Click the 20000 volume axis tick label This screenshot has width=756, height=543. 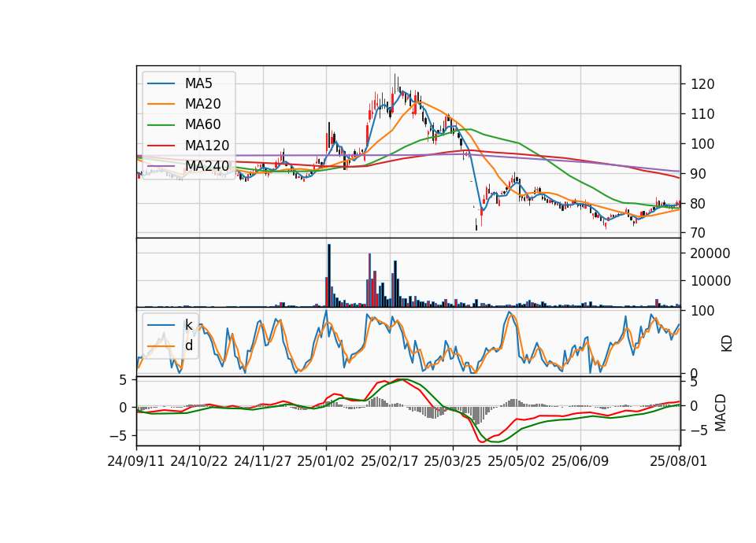coord(710,253)
